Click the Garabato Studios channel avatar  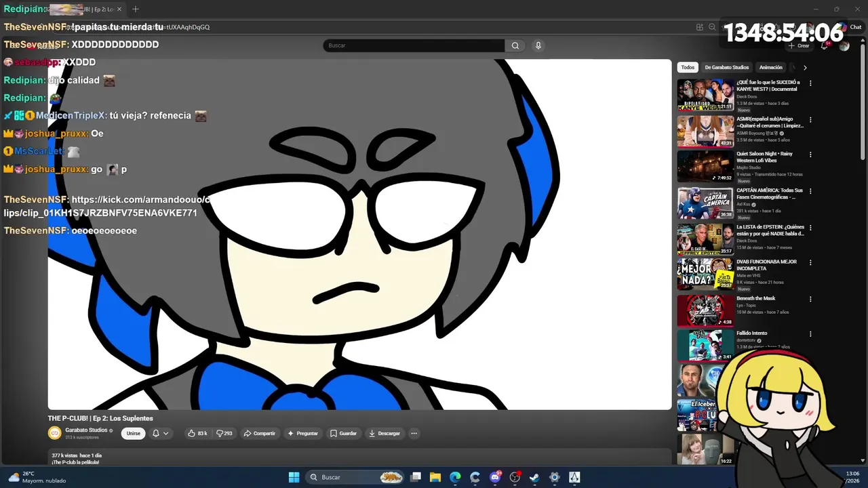(55, 433)
